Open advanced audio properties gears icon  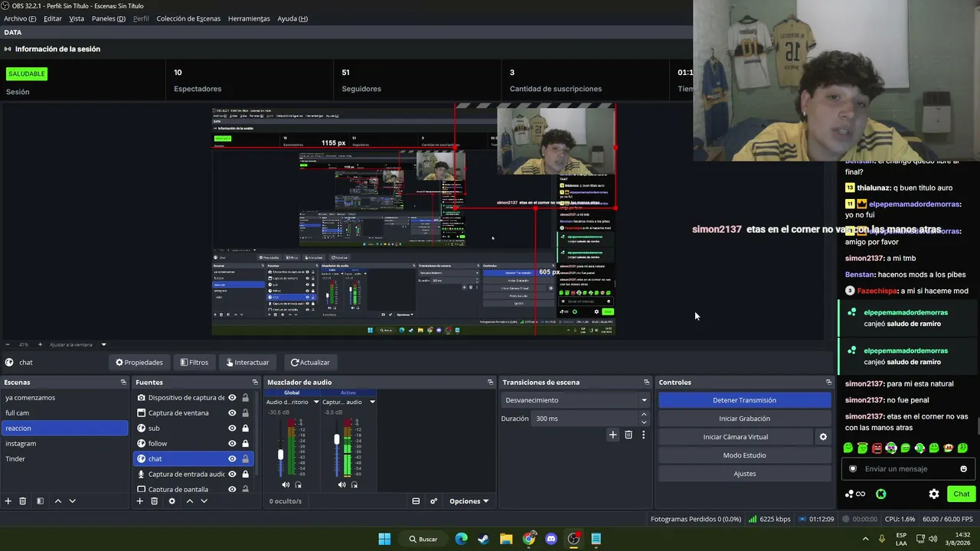[x=433, y=501]
